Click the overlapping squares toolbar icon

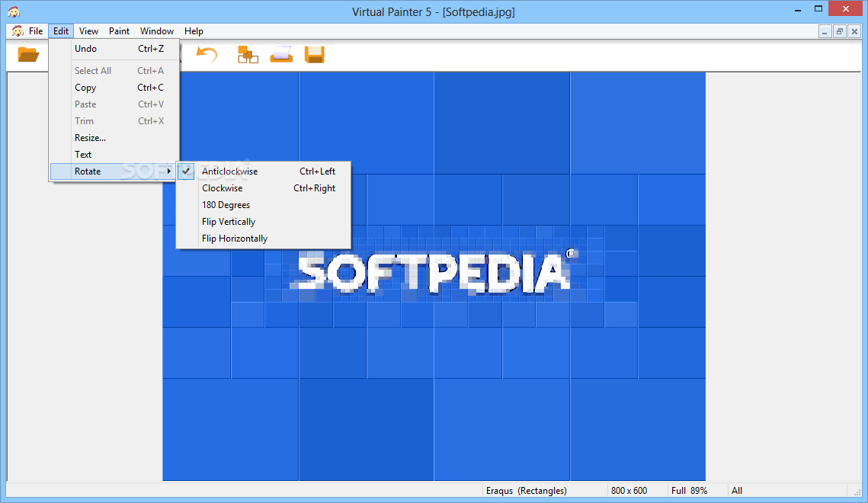point(247,54)
